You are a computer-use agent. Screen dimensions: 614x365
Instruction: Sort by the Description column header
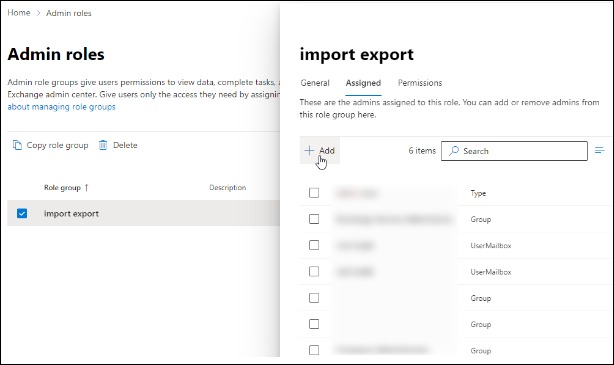[x=228, y=188]
